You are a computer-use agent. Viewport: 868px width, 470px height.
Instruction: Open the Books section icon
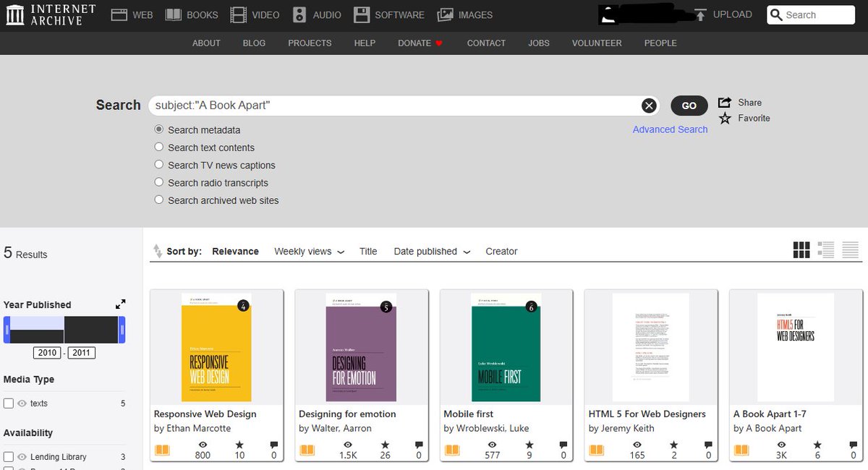pos(173,14)
